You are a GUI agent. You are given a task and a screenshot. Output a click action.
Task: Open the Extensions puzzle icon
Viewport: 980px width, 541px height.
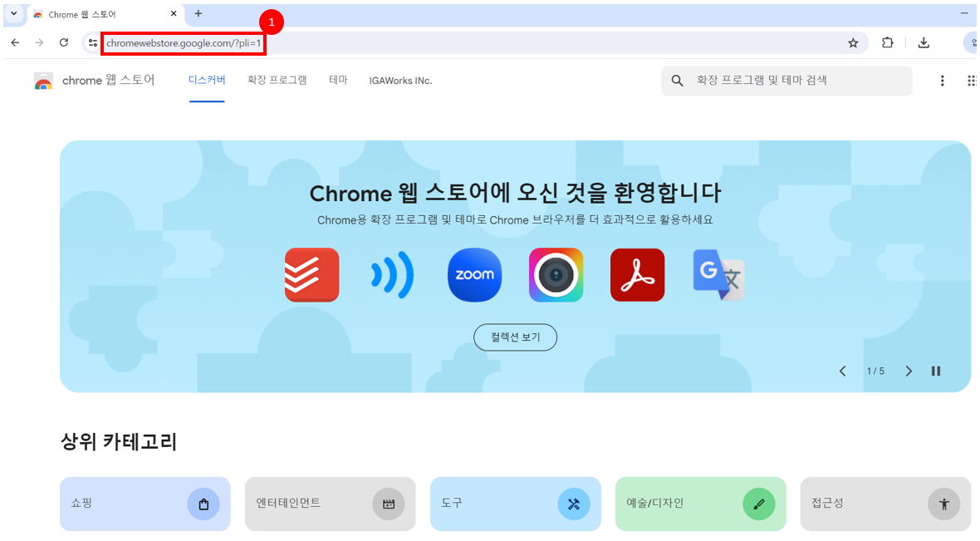888,42
